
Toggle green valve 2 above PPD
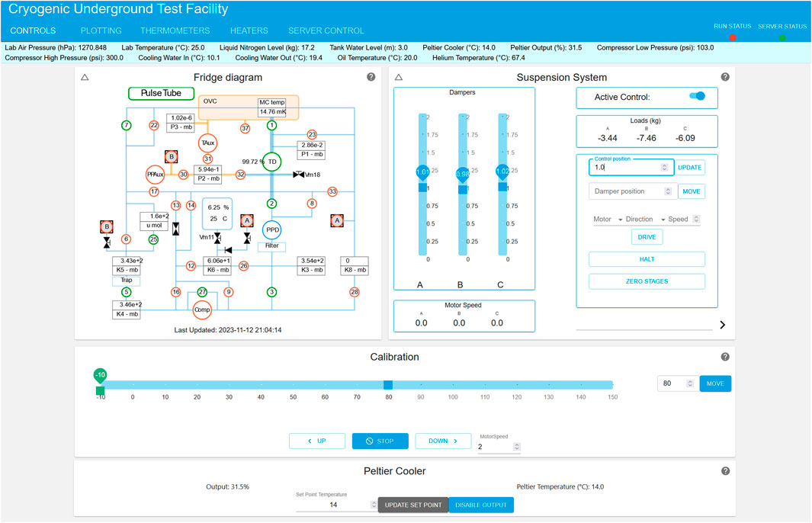click(271, 204)
